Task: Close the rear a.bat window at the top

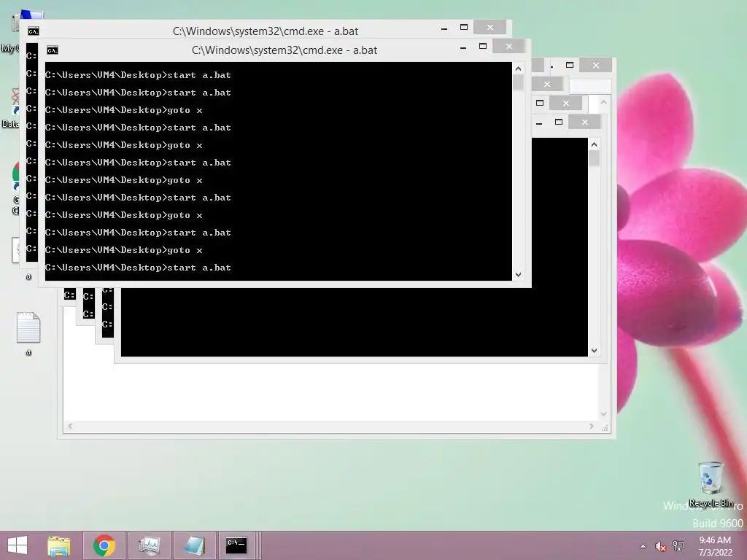Action: coord(489,28)
